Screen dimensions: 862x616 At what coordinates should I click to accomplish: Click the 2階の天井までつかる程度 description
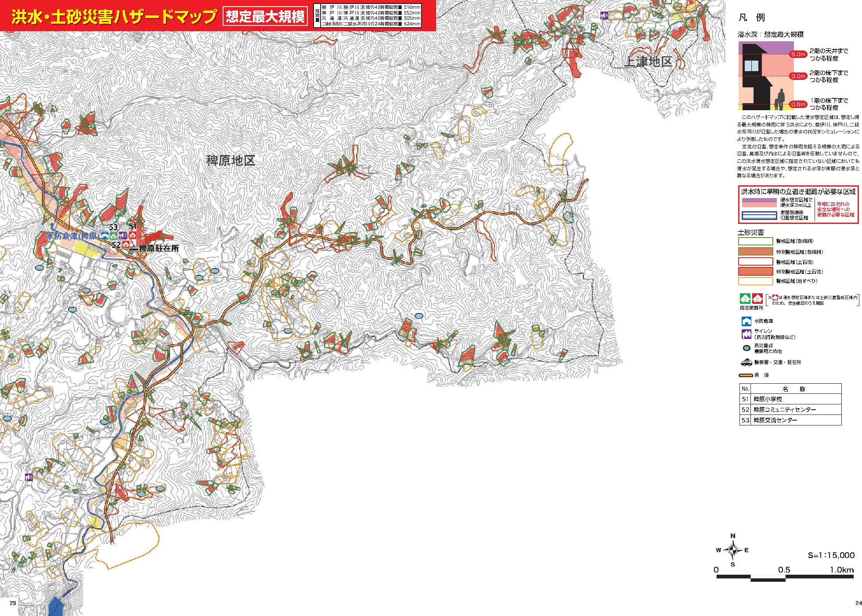click(829, 54)
